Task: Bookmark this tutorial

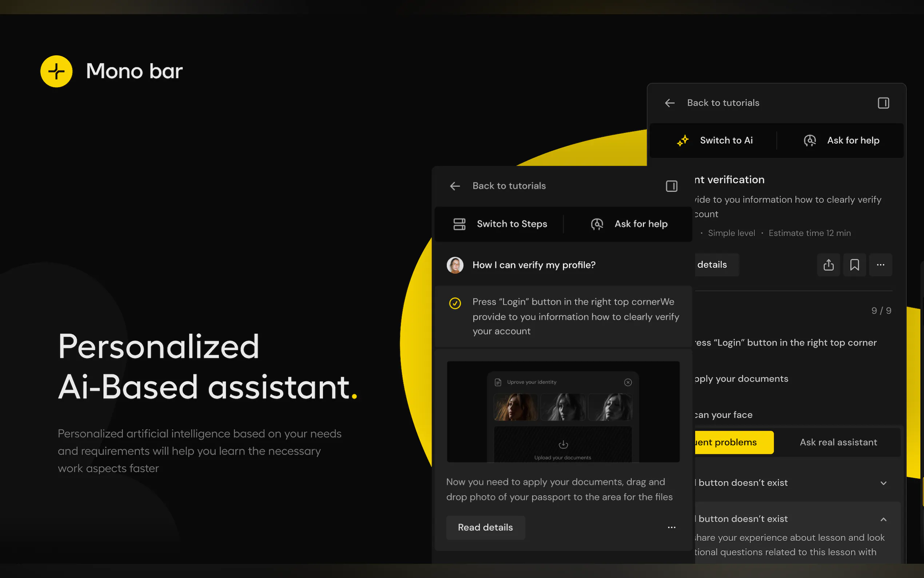Action: [x=855, y=265]
